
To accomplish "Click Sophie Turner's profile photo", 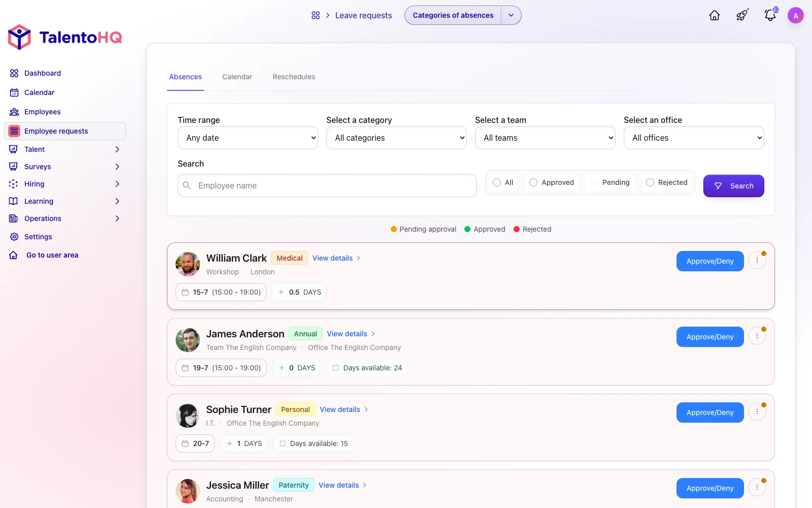I will [x=188, y=416].
